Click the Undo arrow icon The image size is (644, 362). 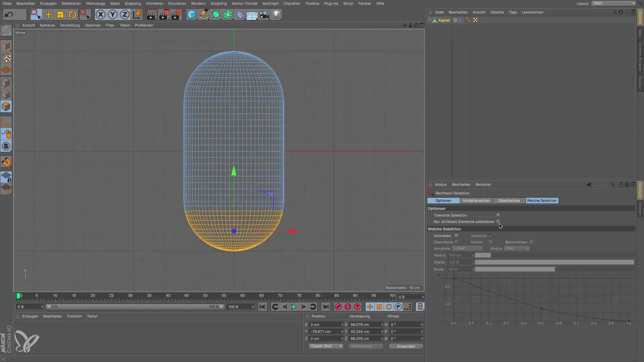(9, 15)
